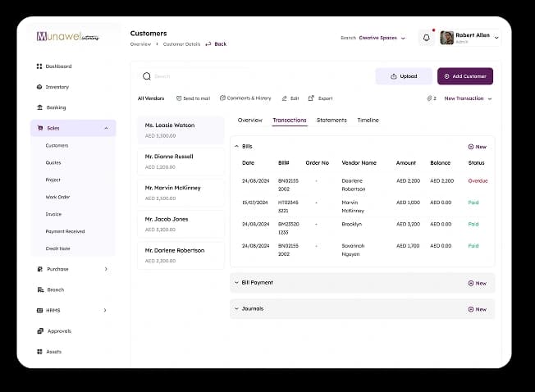Click the Sales cart icon
Screen dimensions: 535x392
(x=40, y=128)
